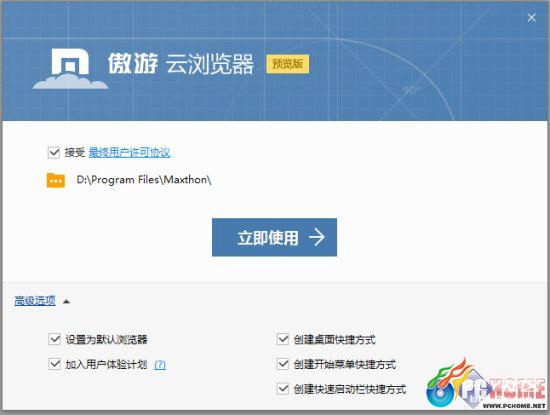Uncheck 创建快速启动栏快捷方式 option
Image resolution: width=550 pixels, height=415 pixels.
click(283, 389)
